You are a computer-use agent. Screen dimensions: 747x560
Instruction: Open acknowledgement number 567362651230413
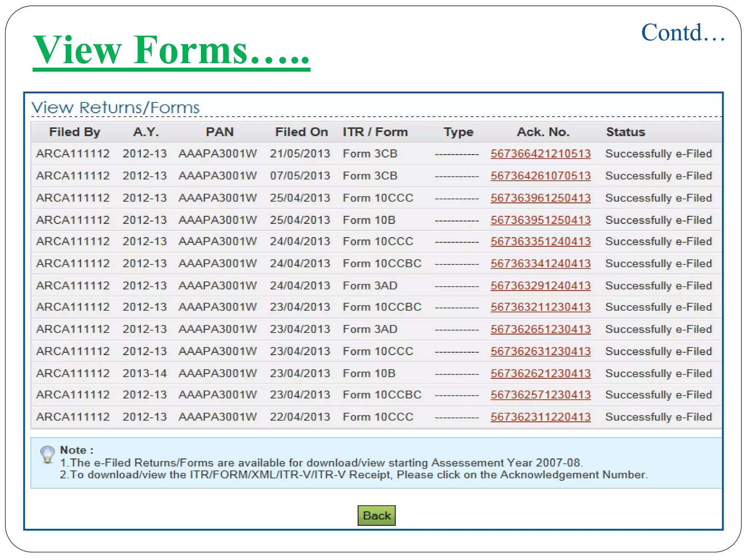[x=541, y=329]
